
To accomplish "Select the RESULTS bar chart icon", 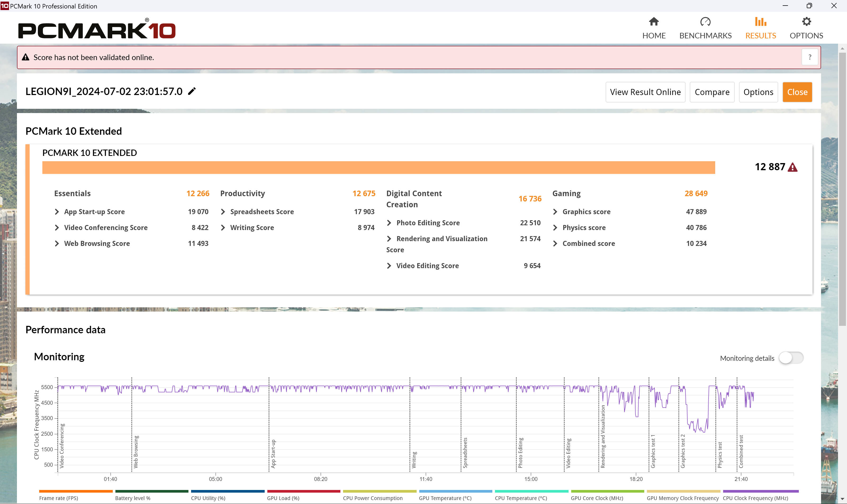I will 760,22.
